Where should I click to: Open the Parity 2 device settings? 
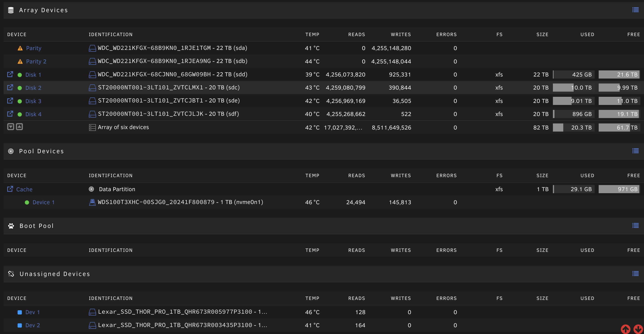pyautogui.click(x=36, y=61)
